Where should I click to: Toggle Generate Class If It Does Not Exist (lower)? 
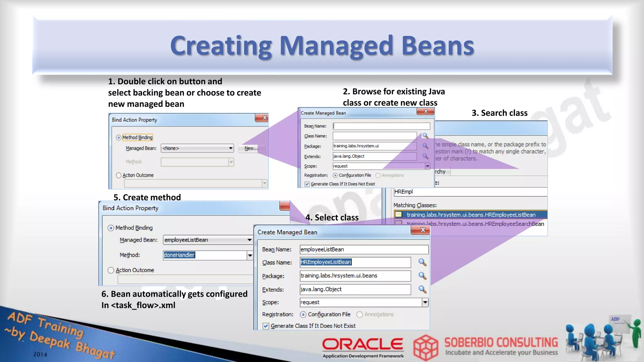click(x=266, y=326)
